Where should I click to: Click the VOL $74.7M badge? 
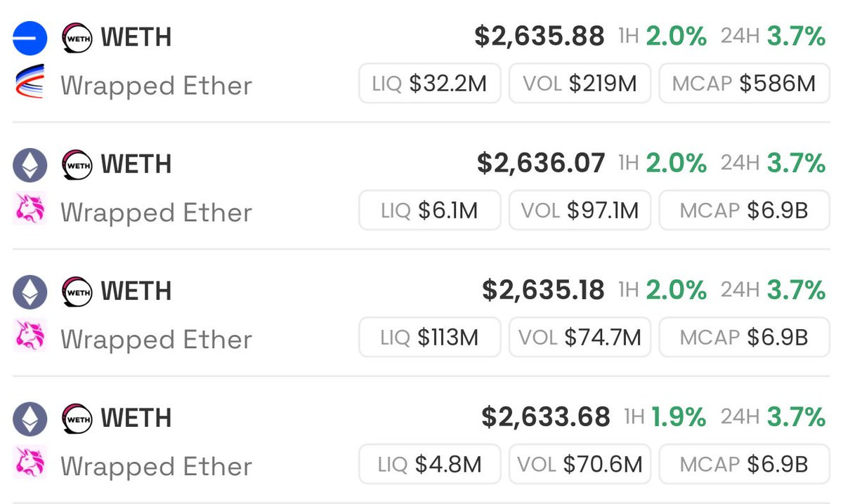click(x=580, y=338)
